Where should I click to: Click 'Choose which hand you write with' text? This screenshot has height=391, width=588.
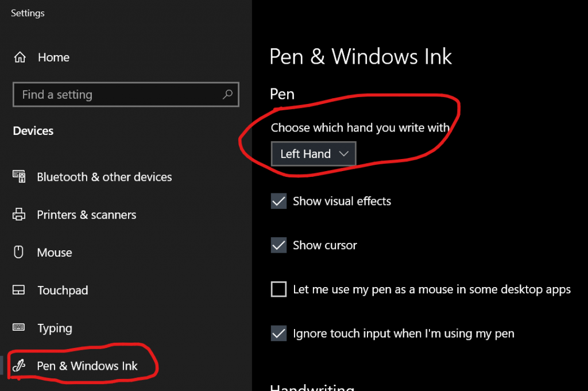[x=360, y=128]
